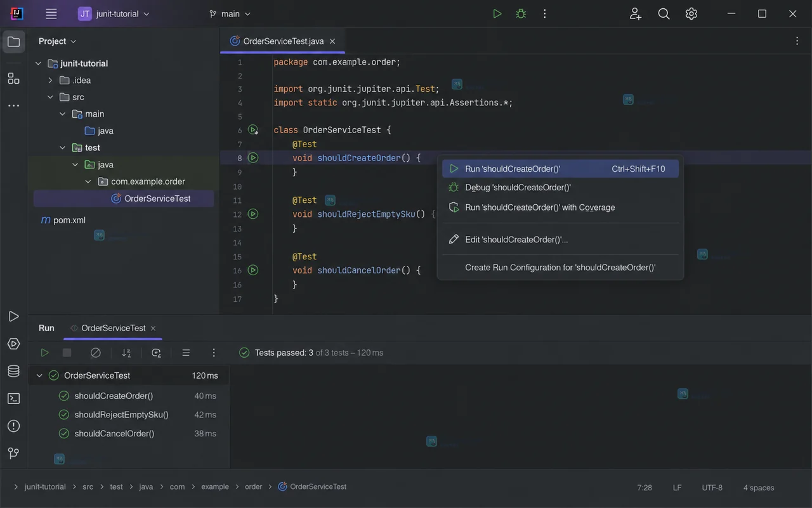Open more tool windows ellipsis in left sidebar

[13, 106]
